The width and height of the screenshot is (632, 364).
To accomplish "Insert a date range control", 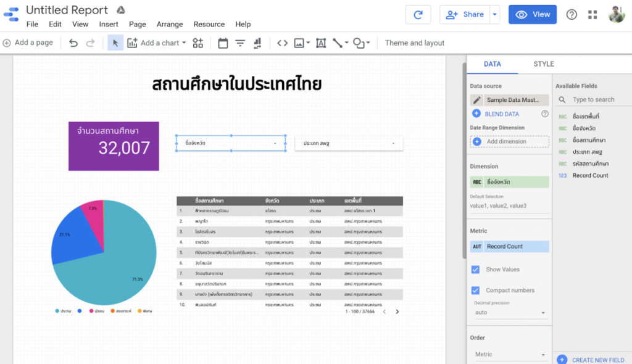I will 223,43.
